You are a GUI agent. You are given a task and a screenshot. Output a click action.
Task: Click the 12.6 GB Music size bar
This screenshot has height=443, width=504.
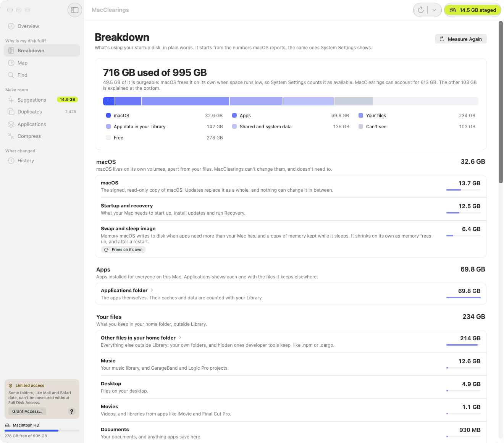(x=464, y=368)
